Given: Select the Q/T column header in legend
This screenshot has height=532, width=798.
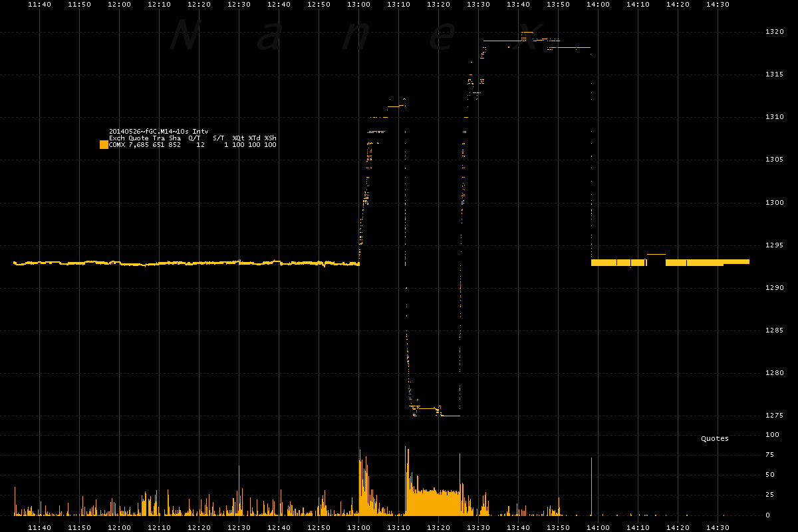Looking at the screenshot, I should [x=197, y=138].
